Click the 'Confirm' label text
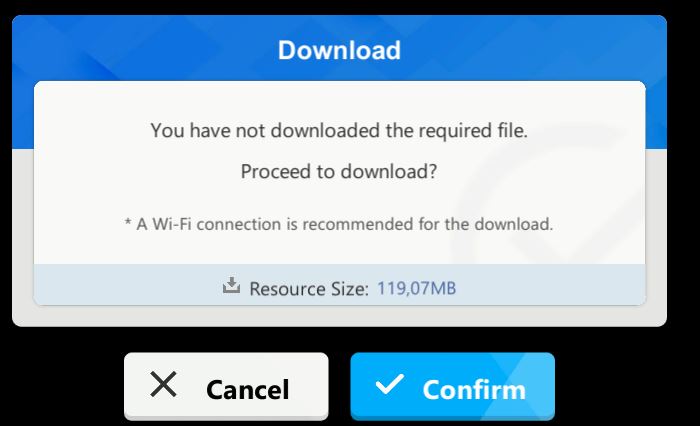Image resolution: width=700 pixels, height=426 pixels. pos(474,390)
